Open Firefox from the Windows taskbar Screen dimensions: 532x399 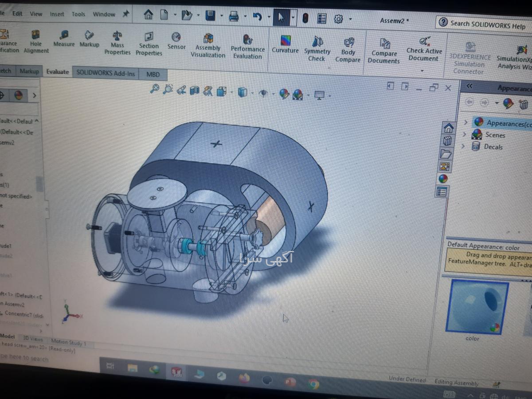coord(244,378)
